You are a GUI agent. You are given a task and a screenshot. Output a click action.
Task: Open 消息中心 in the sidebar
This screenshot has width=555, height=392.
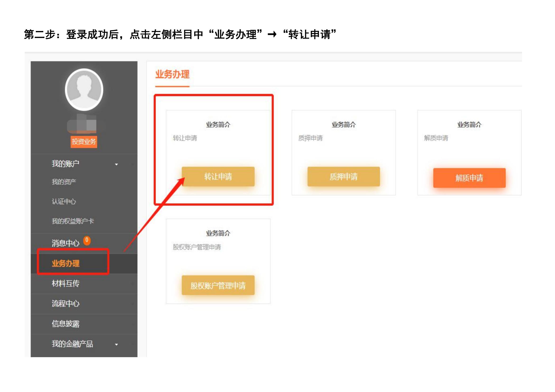[x=65, y=243]
